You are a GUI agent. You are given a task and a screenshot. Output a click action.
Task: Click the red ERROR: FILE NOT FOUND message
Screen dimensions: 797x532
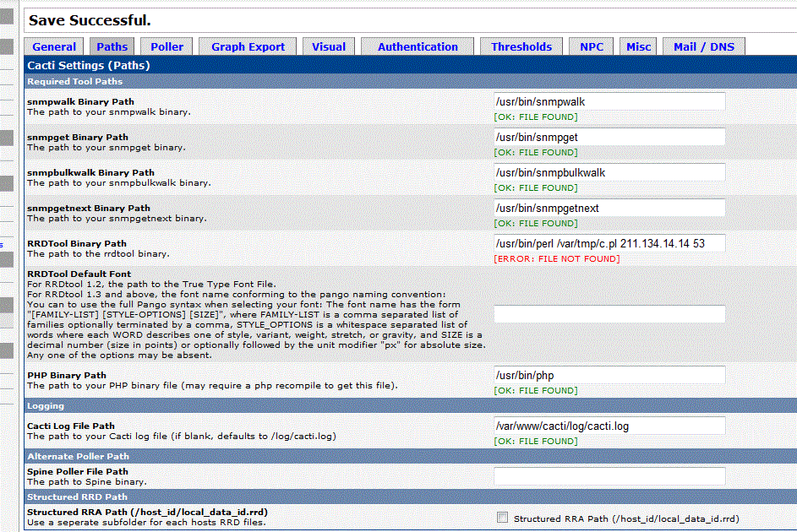pyautogui.click(x=557, y=259)
